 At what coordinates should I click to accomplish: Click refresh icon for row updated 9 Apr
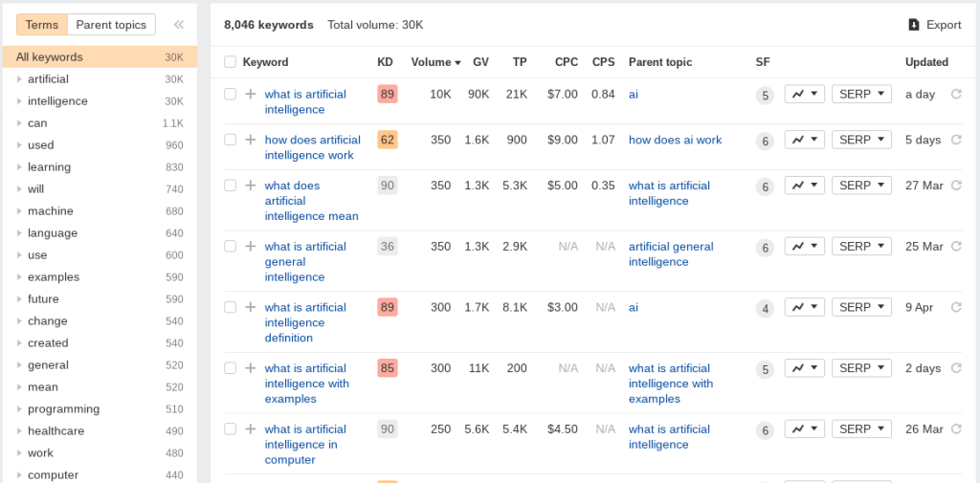(956, 307)
